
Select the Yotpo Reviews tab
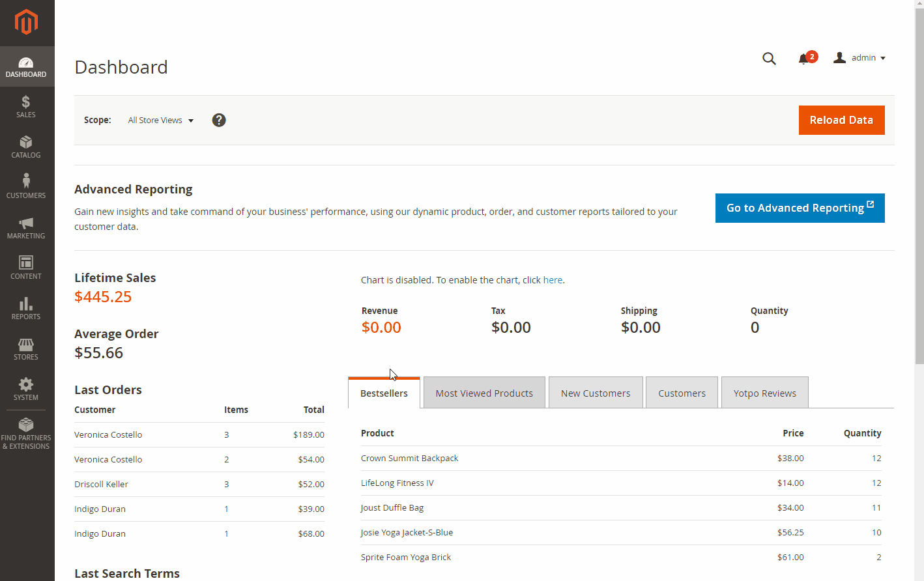click(764, 393)
